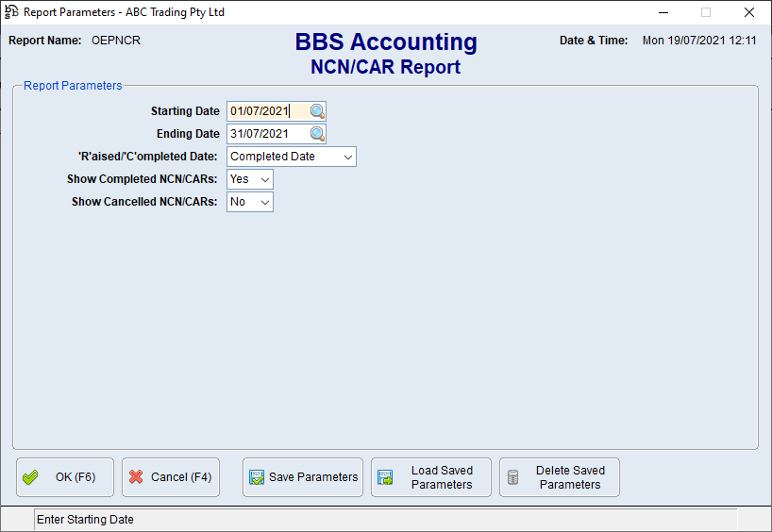This screenshot has width=772, height=532.
Task: Click the BBS app icon in title bar
Action: coord(11,12)
